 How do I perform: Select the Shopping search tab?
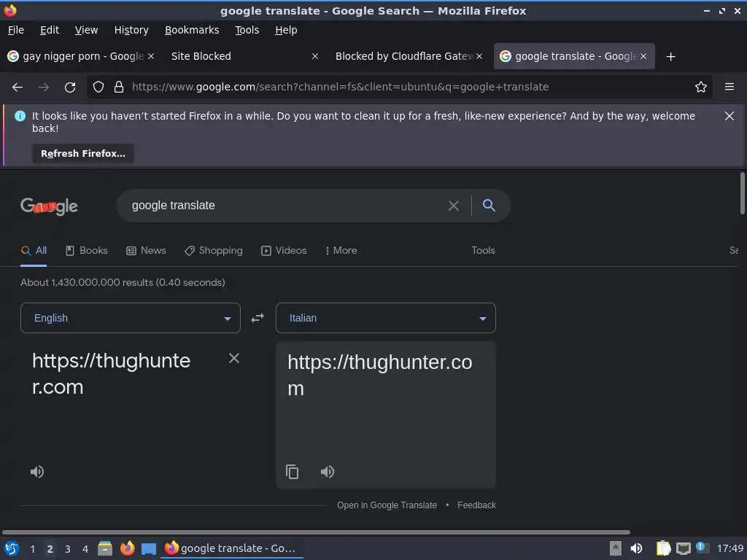[214, 251]
